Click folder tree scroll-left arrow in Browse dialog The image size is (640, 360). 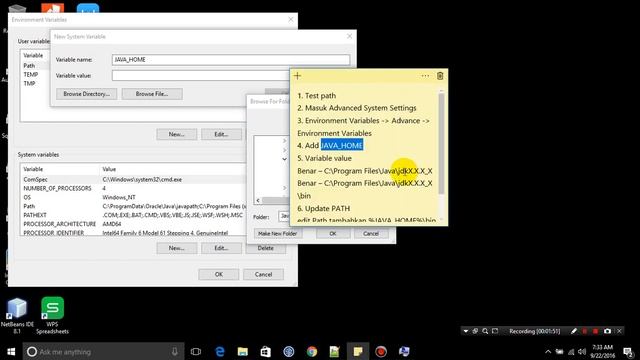pos(258,200)
